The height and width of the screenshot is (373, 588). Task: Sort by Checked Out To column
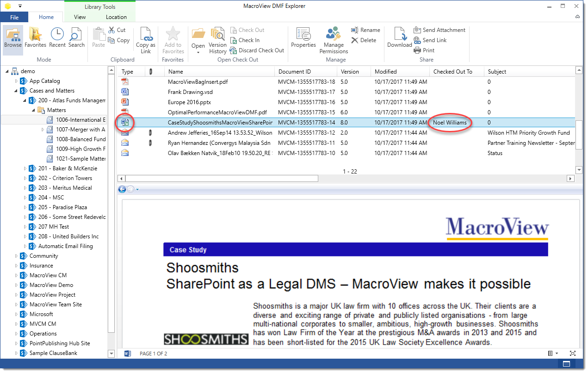coord(456,72)
